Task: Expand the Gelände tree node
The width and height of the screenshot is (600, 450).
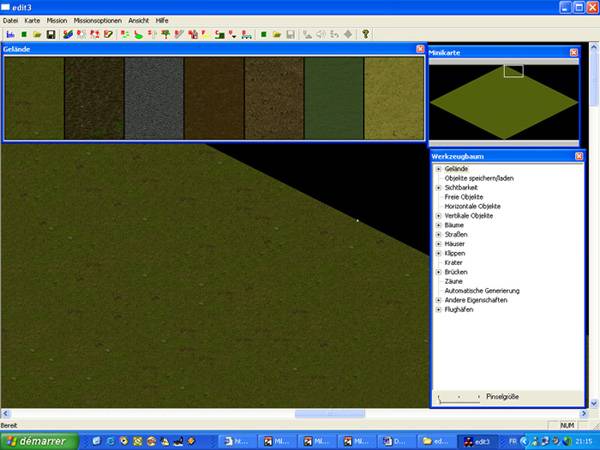Action: click(438, 169)
